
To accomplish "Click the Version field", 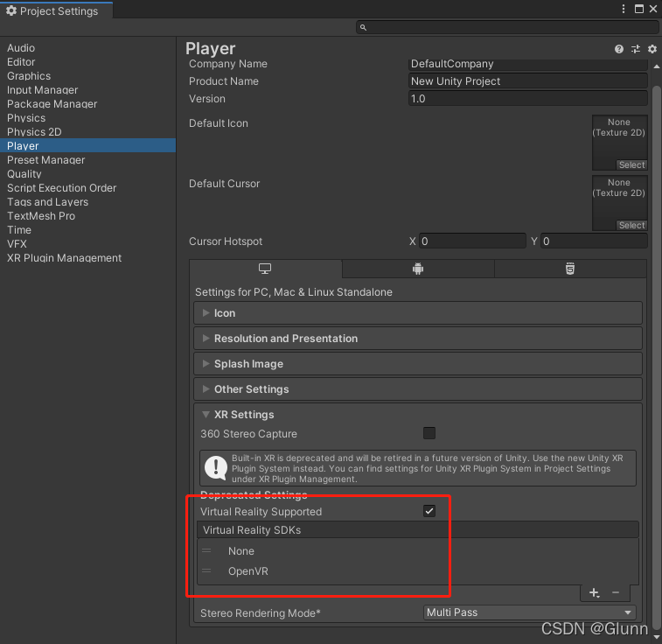I will pos(527,98).
